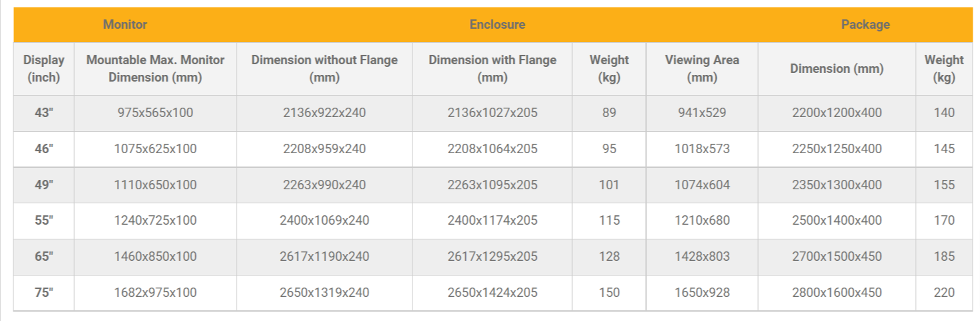Click Mountable Max. Monitor Dimension header
Screen dimensions: 980x321
click(155, 68)
